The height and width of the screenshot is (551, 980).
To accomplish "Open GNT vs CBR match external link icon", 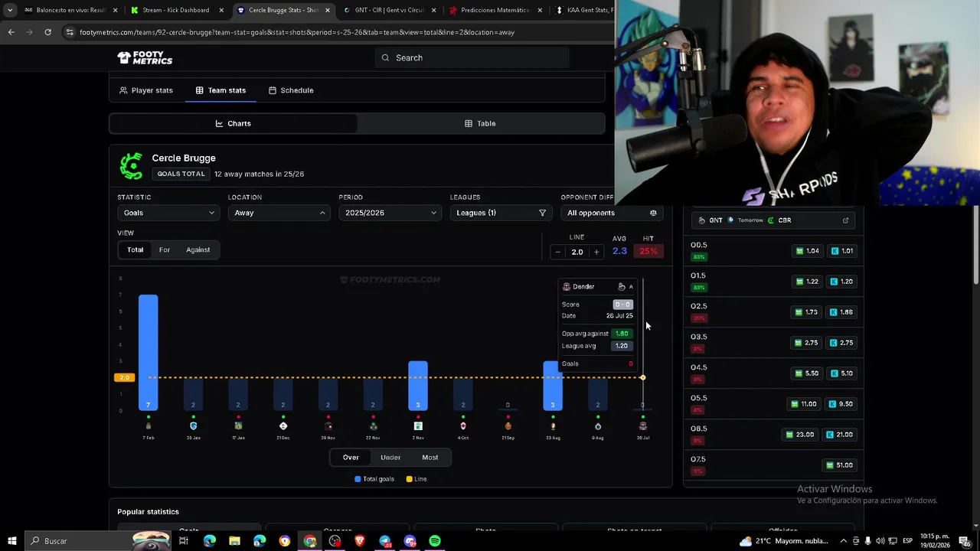I will [x=845, y=220].
